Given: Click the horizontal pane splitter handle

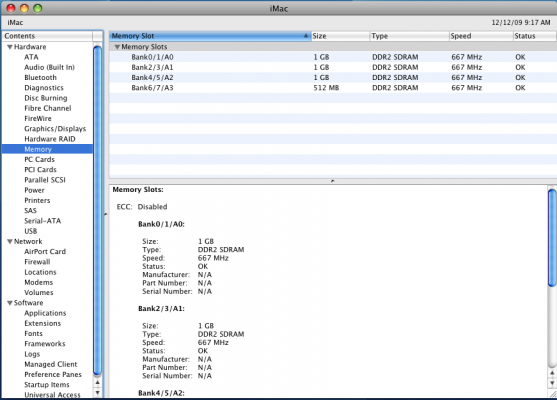Looking at the screenshot, I should [x=332, y=181].
